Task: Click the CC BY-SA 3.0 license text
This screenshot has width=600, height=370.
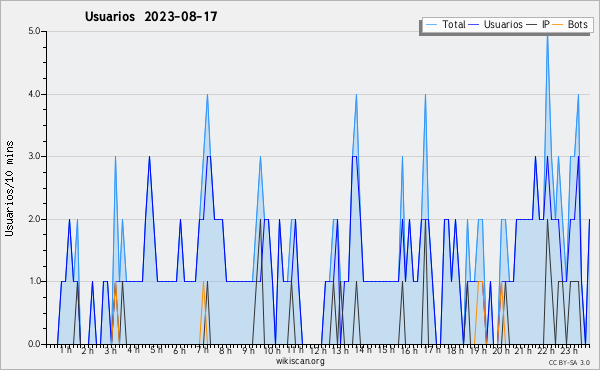Action: [569, 363]
